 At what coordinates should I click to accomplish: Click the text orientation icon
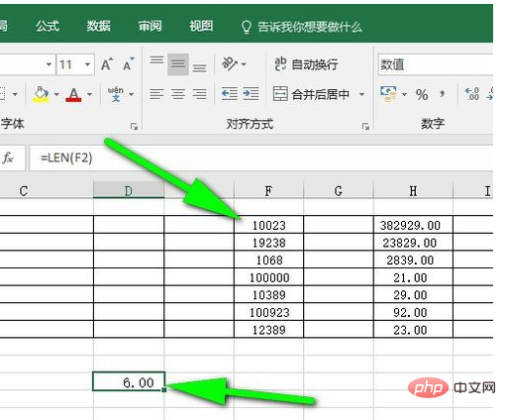[x=230, y=63]
